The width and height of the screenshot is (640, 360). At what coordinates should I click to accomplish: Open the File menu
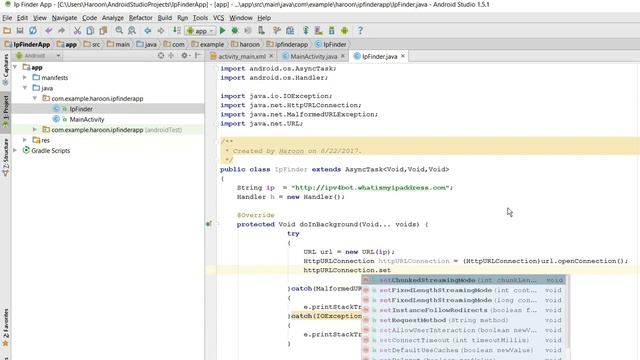tap(7, 18)
